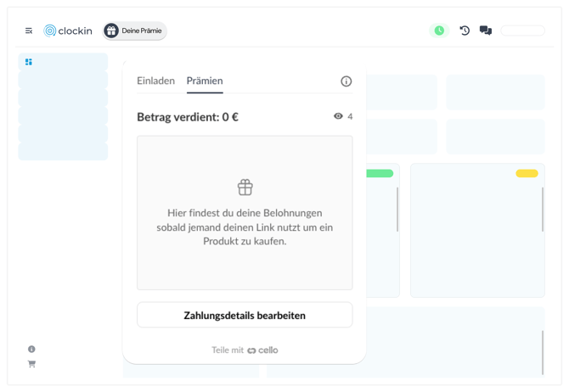Open the chat messages icon
Screen dimensions: 569x392
[x=486, y=31]
